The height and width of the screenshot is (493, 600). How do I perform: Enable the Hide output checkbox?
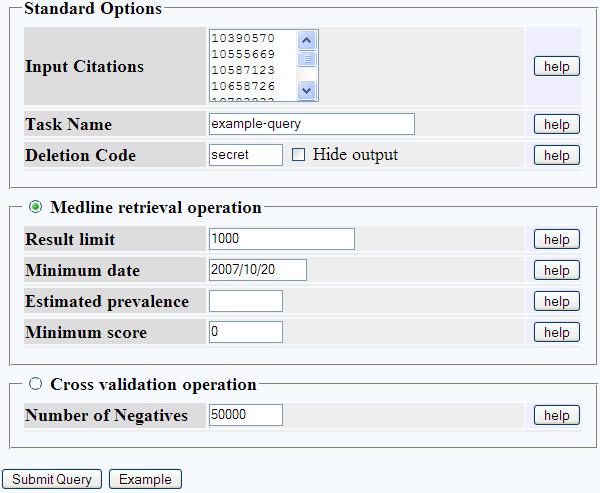(298, 155)
